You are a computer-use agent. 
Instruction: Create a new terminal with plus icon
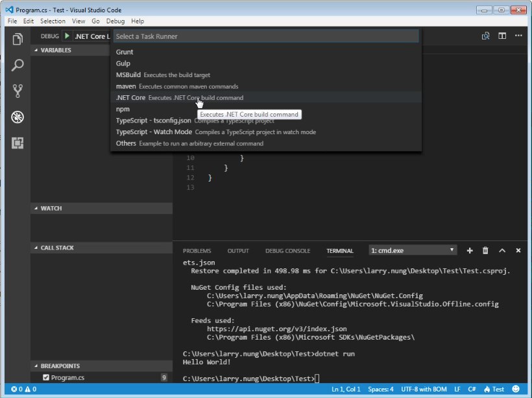[470, 250]
